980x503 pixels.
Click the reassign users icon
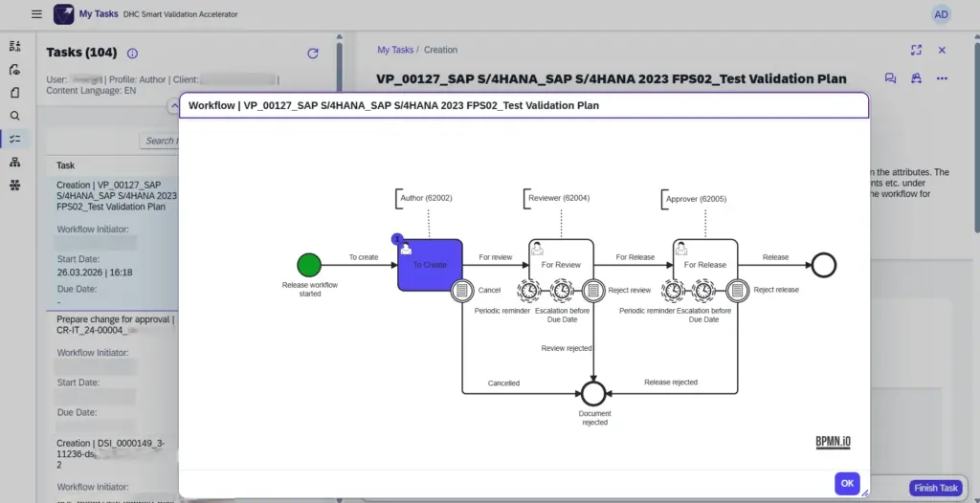tap(916, 78)
